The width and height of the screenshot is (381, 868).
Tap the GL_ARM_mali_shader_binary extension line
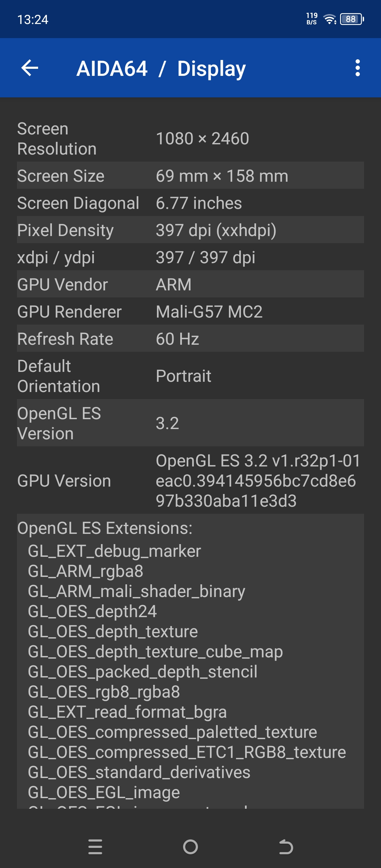point(137,592)
